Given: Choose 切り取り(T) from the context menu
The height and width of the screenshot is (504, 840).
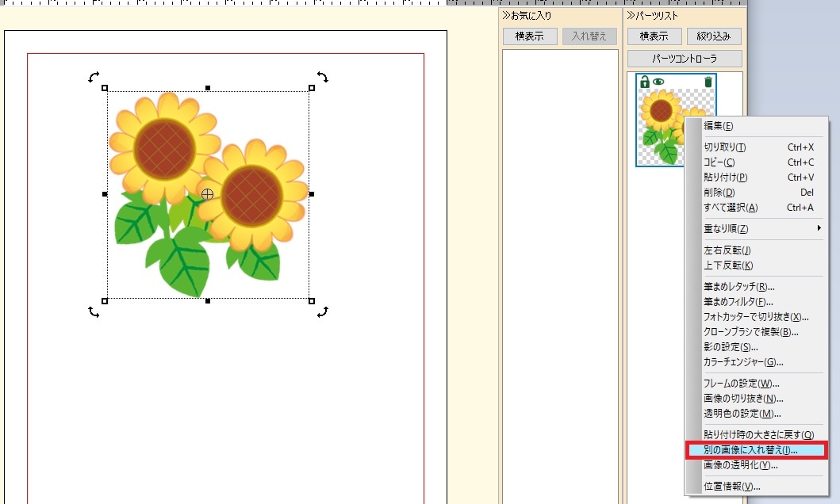Looking at the screenshot, I should (x=757, y=147).
